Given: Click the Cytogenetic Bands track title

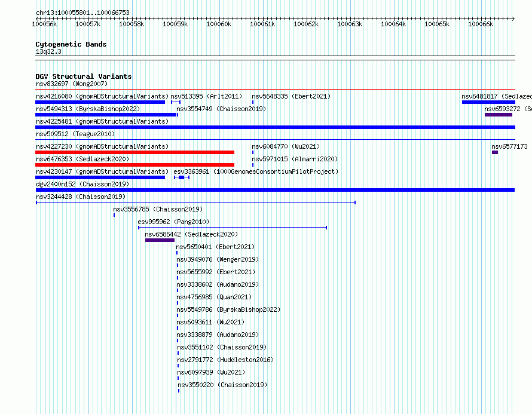Looking at the screenshot, I should point(71,44).
